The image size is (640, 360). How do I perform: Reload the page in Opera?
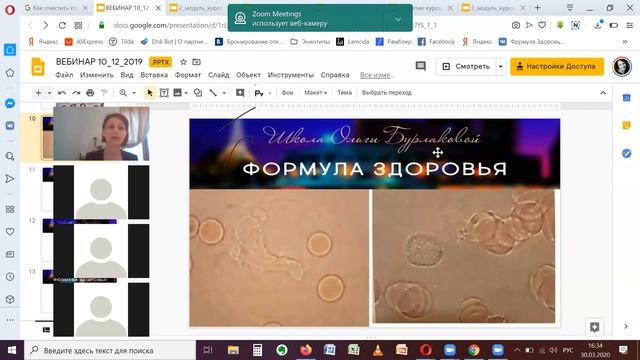coord(62,25)
